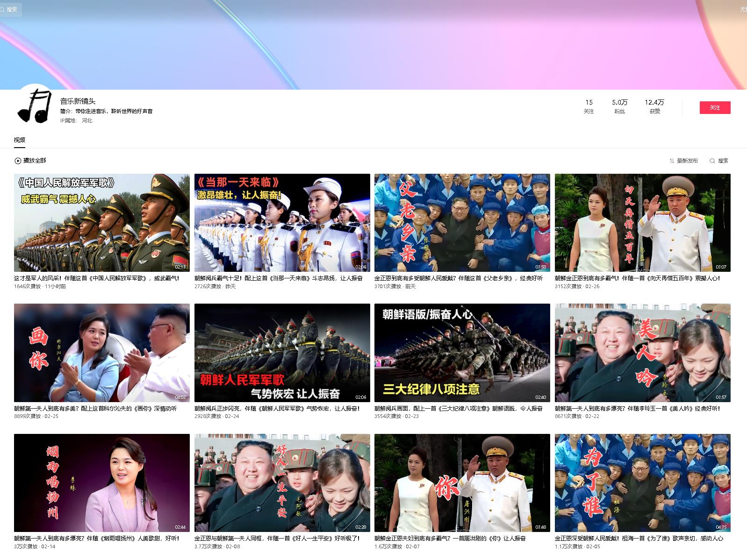The image size is (747, 560).
Task: Open the 父老乡亲 video thumbnail
Action: pyautogui.click(x=462, y=223)
